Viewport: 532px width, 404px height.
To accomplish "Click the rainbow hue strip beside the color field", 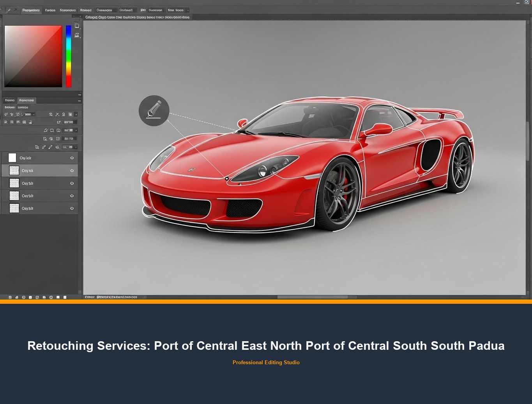I will click(69, 56).
